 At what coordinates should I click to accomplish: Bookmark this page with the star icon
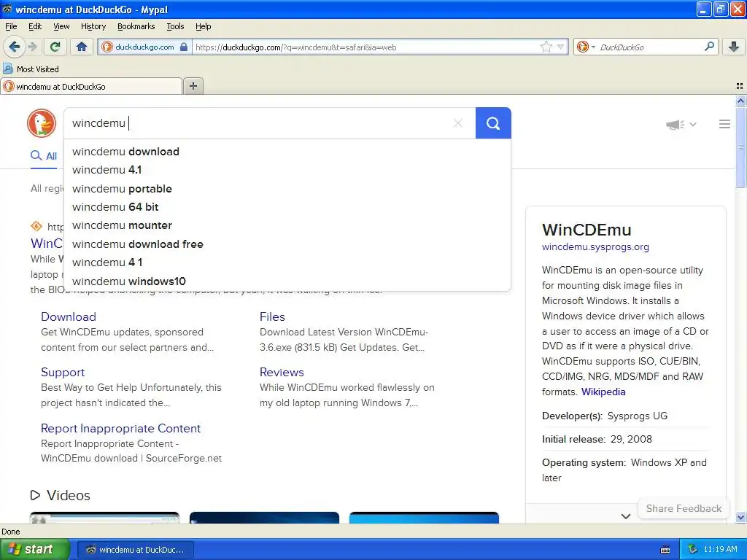pyautogui.click(x=546, y=47)
